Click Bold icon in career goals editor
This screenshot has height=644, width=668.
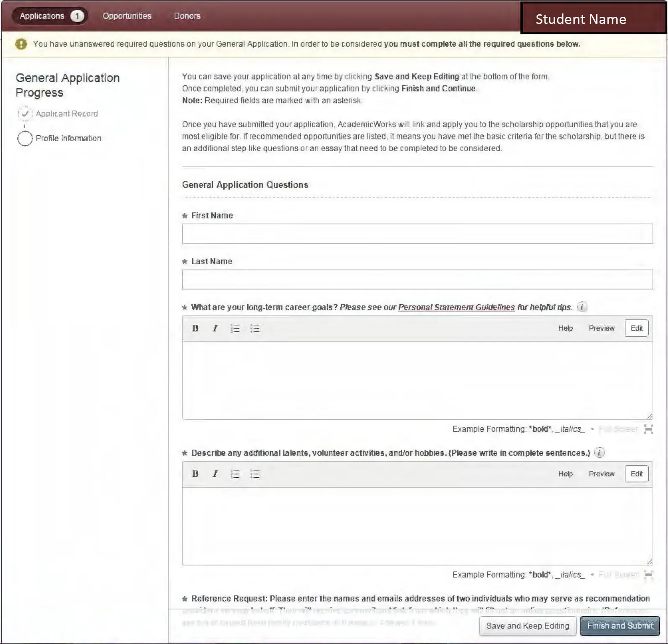coord(195,328)
